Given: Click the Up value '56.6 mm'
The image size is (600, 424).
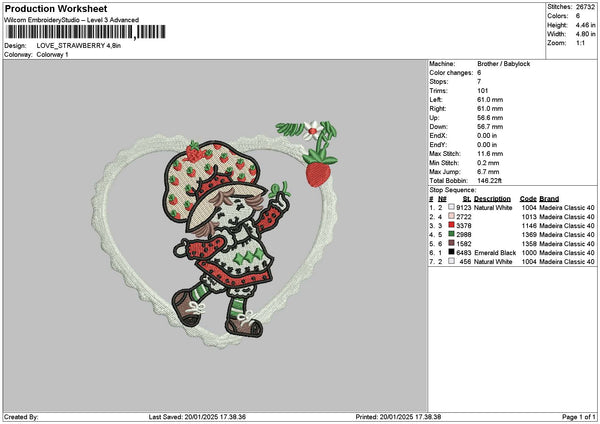Looking at the screenshot, I should click(x=490, y=118).
